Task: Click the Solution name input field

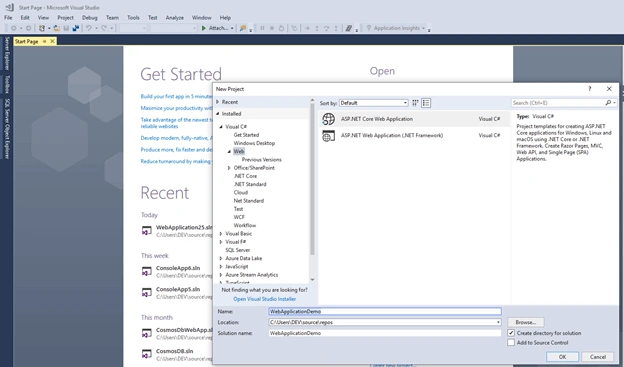Action: click(x=385, y=333)
